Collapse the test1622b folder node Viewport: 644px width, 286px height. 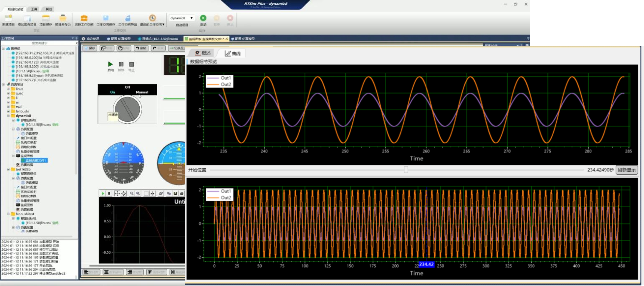click(8, 169)
